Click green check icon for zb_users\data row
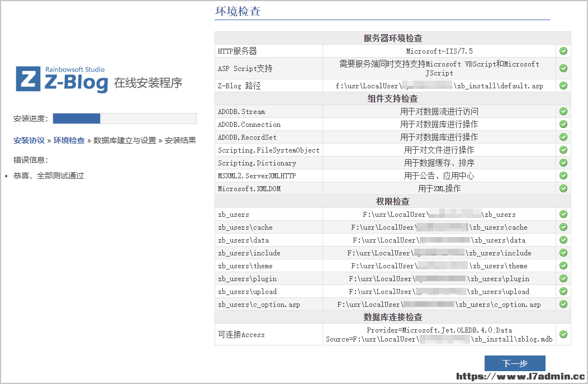588x384 pixels. [x=563, y=240]
